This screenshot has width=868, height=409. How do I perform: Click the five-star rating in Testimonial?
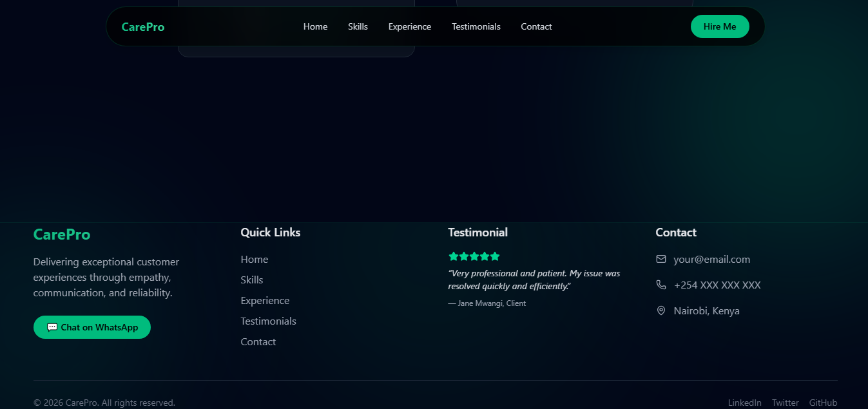(474, 256)
